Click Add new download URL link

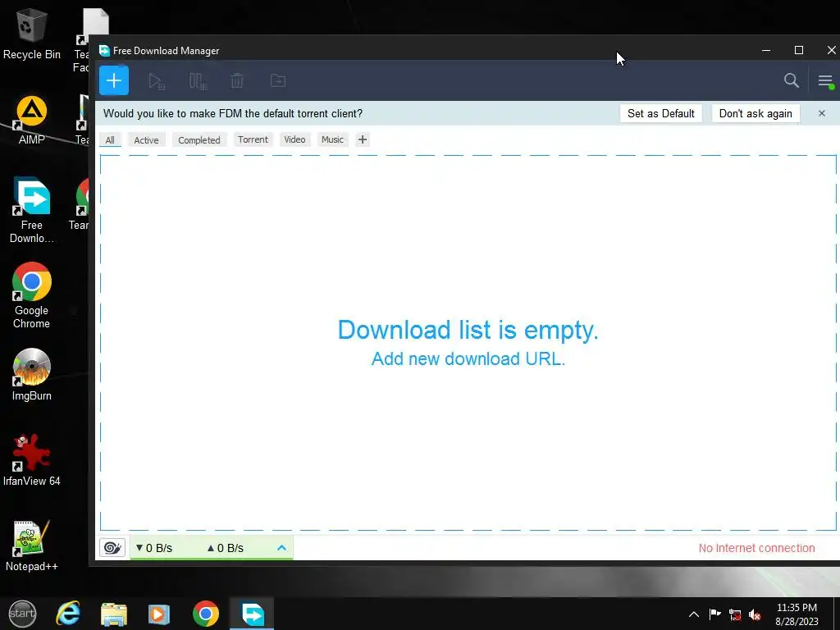[468, 358]
